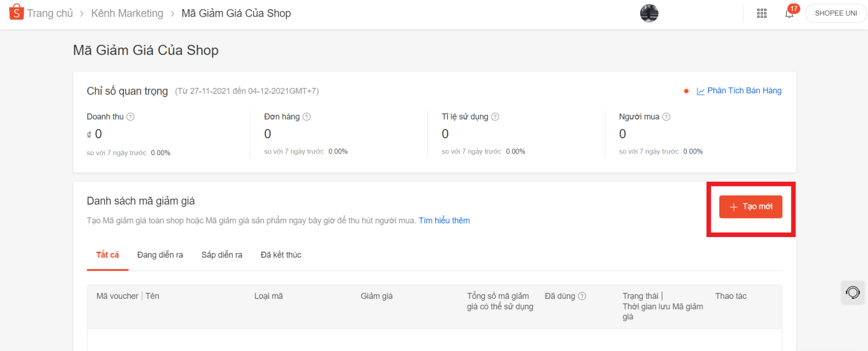Click help icon beside Tỉ lệ sử dụng
The image size is (868, 351).
tap(495, 117)
